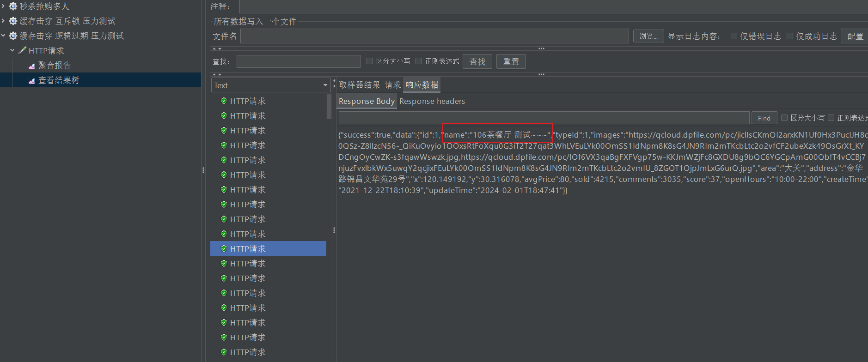Screen dimensions: 868x362
Task: Enable 区分大小写 beside the 查找 field
Action: point(369,61)
